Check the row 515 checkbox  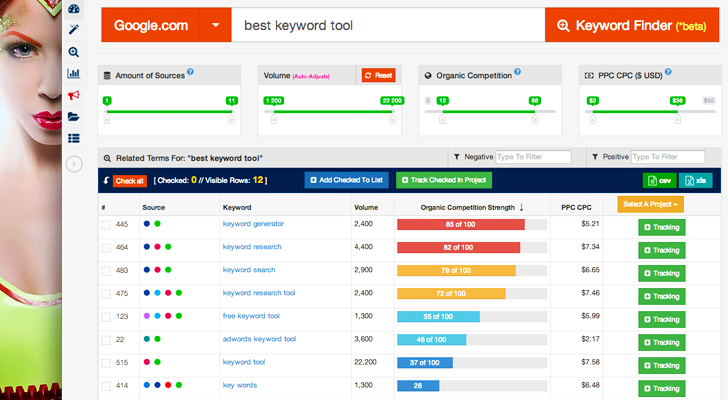coord(106,363)
